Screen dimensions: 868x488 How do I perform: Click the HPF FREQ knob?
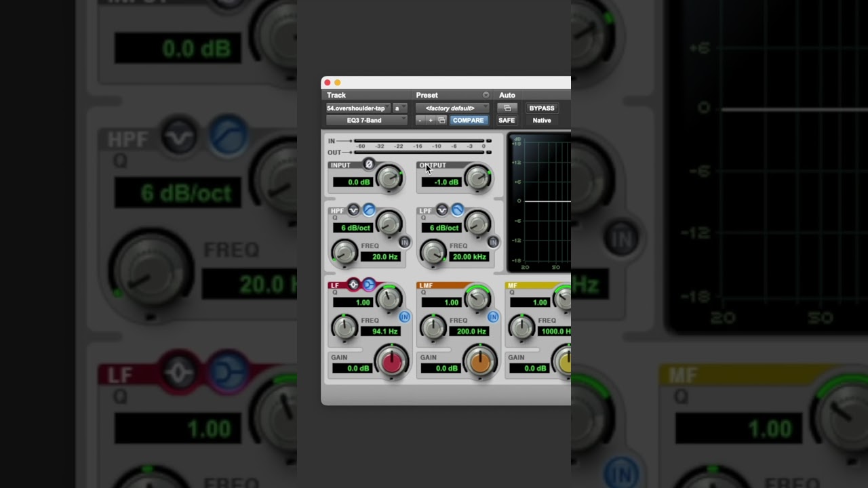point(344,253)
